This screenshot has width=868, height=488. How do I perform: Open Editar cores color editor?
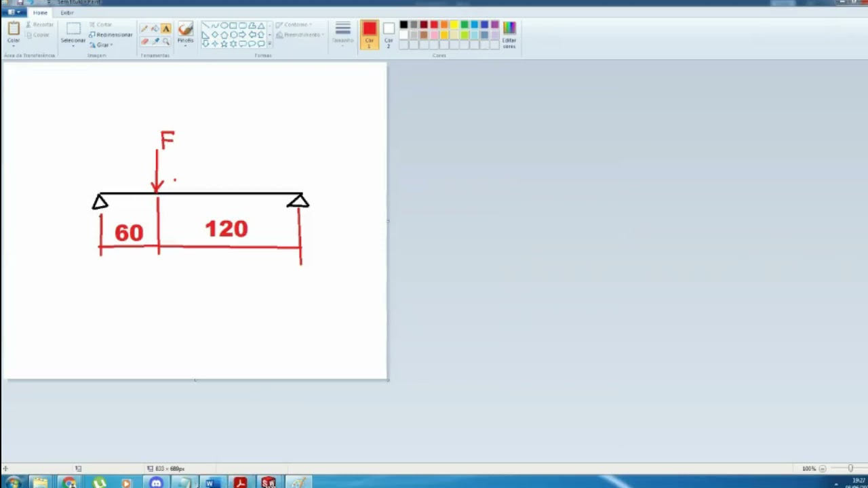click(x=509, y=34)
